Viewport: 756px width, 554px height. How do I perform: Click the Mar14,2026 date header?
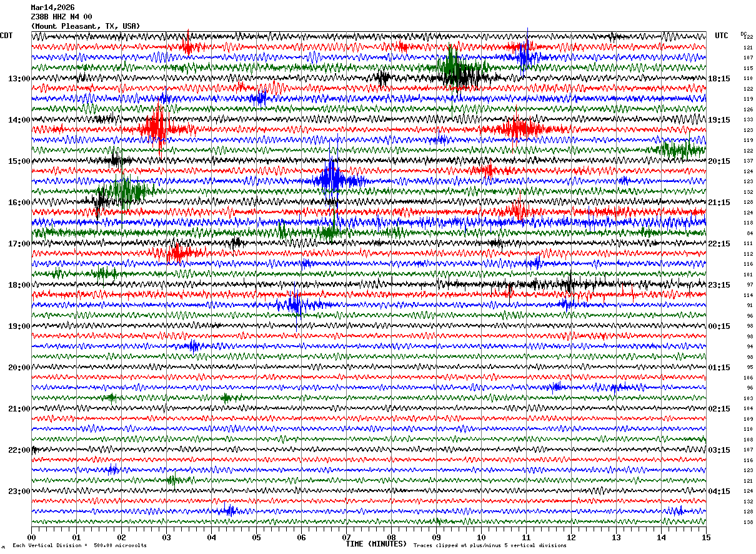pos(52,8)
